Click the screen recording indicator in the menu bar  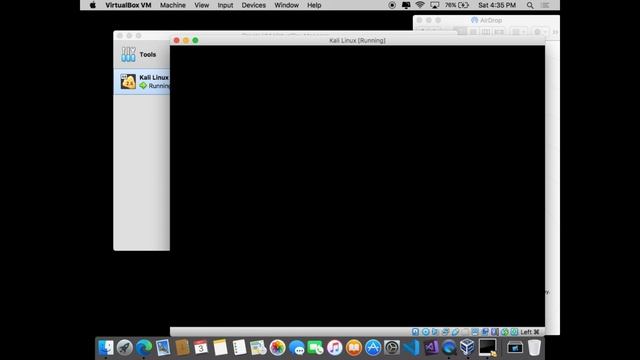point(392,5)
